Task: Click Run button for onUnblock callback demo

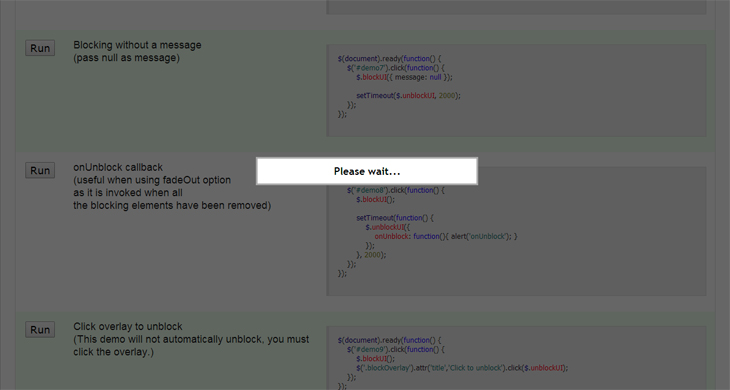Action: coord(40,170)
